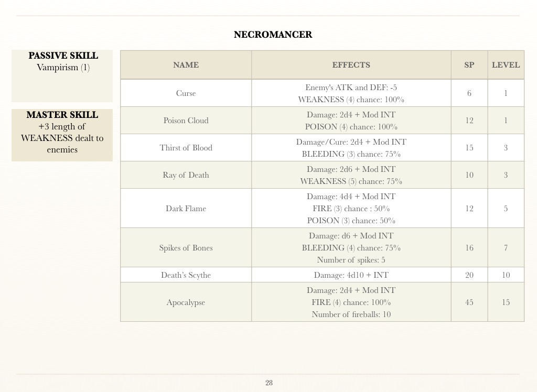
Task: Click Death's Scythe damage 4d10 + INT text
Action: pos(351,275)
